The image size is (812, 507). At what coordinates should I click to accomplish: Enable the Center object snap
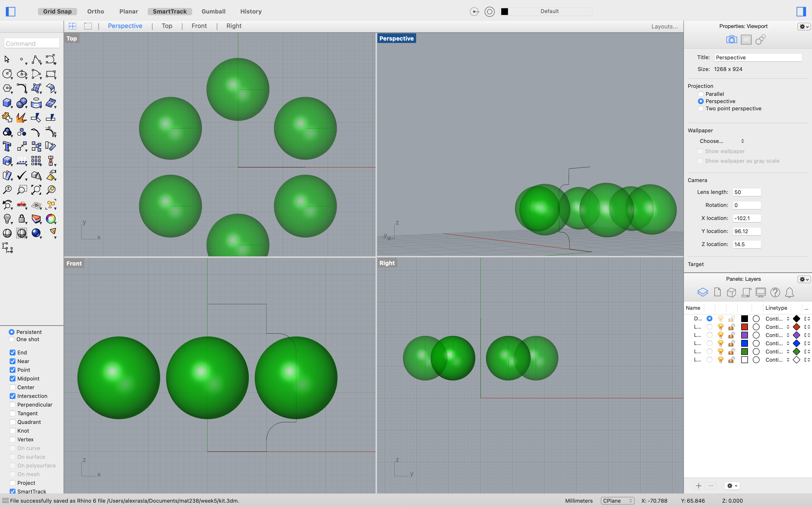(12, 387)
